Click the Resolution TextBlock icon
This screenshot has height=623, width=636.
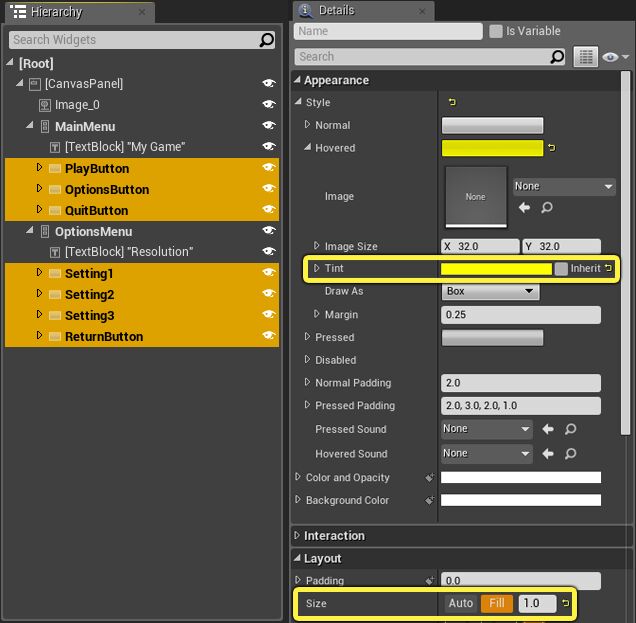(55, 252)
